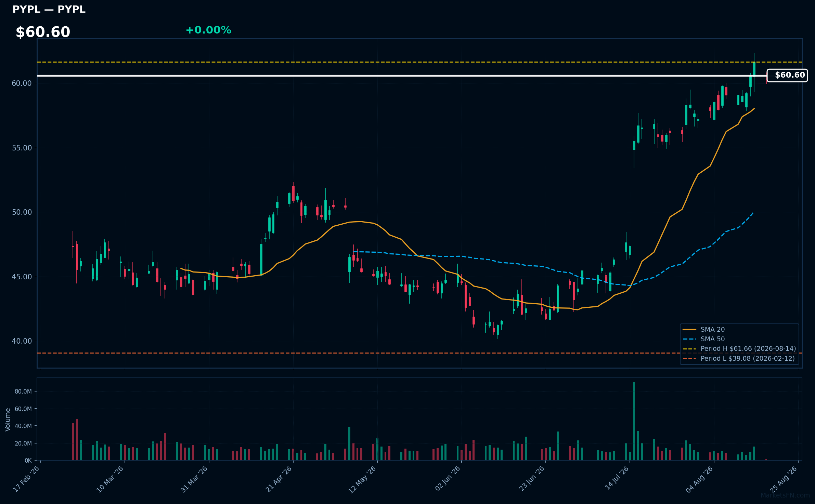Click the 21 Apr '26 date label
815x504 pixels.
pos(279,479)
